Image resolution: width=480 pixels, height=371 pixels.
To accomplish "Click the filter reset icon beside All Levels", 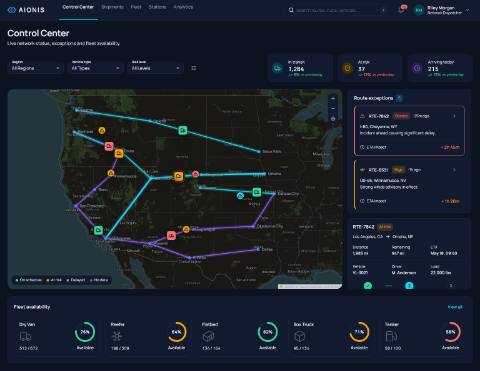I will pyautogui.click(x=194, y=68).
